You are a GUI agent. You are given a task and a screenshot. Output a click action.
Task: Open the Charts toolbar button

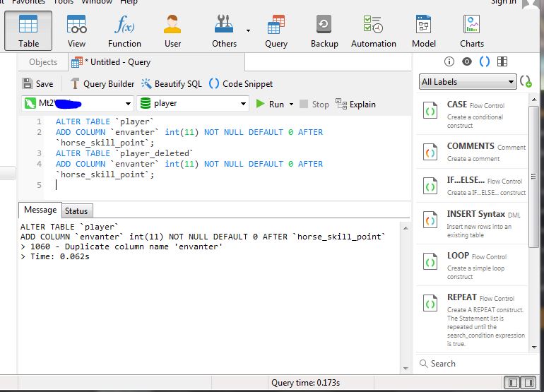[471, 30]
